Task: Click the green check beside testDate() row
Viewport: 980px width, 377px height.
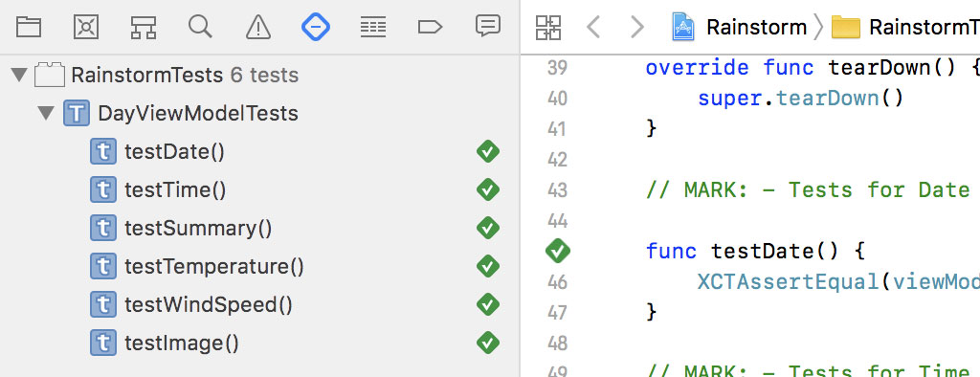Action: tap(487, 151)
